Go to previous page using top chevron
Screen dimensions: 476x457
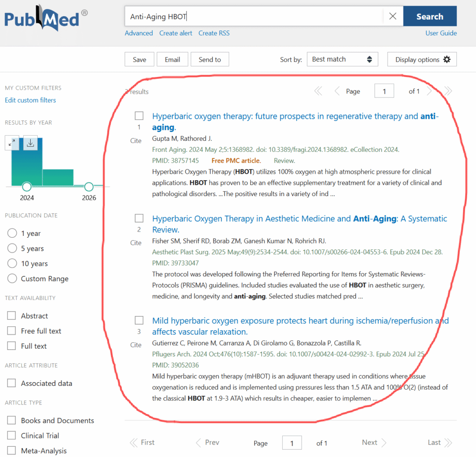click(x=337, y=91)
